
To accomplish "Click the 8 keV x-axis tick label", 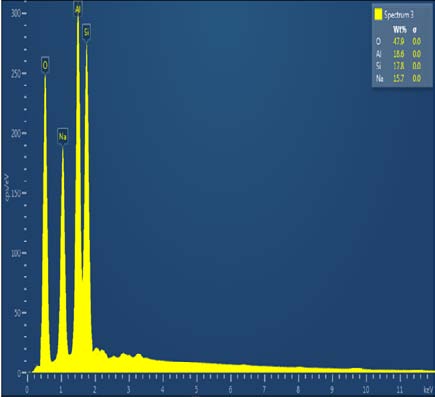I will tap(298, 389).
